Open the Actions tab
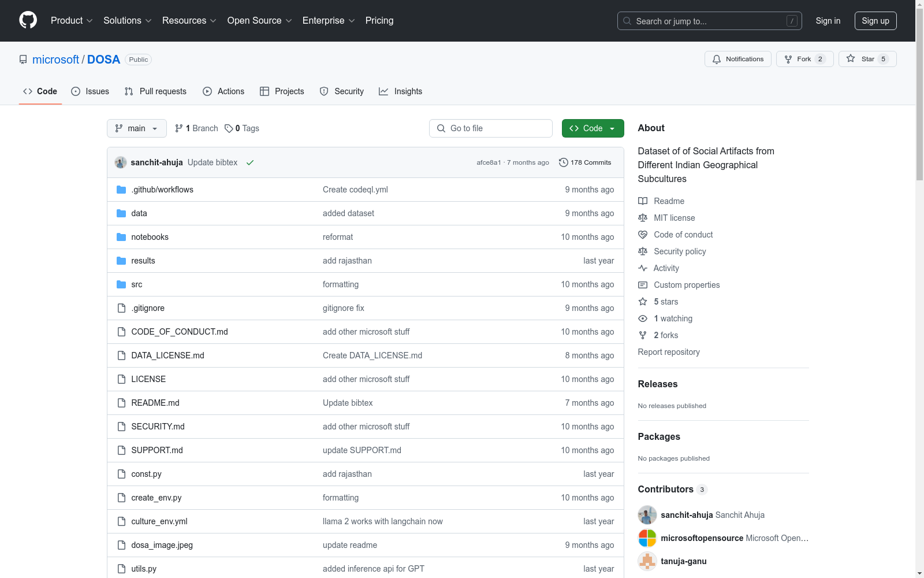The image size is (924, 578). click(x=223, y=91)
